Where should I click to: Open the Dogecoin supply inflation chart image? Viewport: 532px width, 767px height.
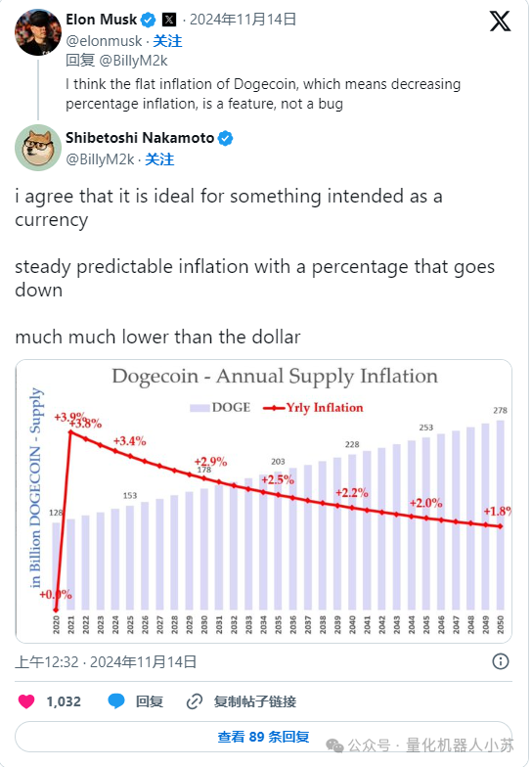pyautogui.click(x=264, y=501)
